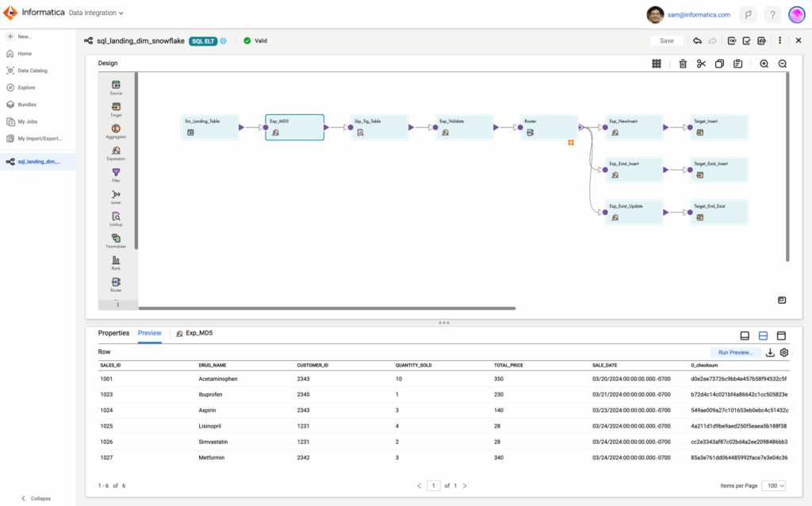Download the preview data

point(770,352)
